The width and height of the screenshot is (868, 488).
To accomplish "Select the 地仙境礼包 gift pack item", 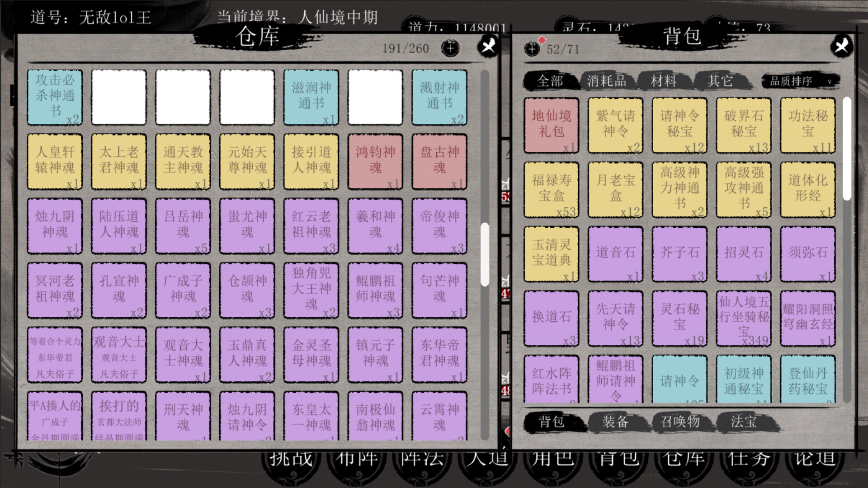I will coord(551,125).
